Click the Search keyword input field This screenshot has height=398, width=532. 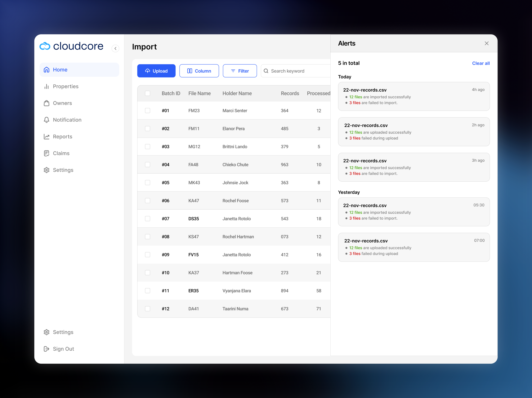(298, 71)
